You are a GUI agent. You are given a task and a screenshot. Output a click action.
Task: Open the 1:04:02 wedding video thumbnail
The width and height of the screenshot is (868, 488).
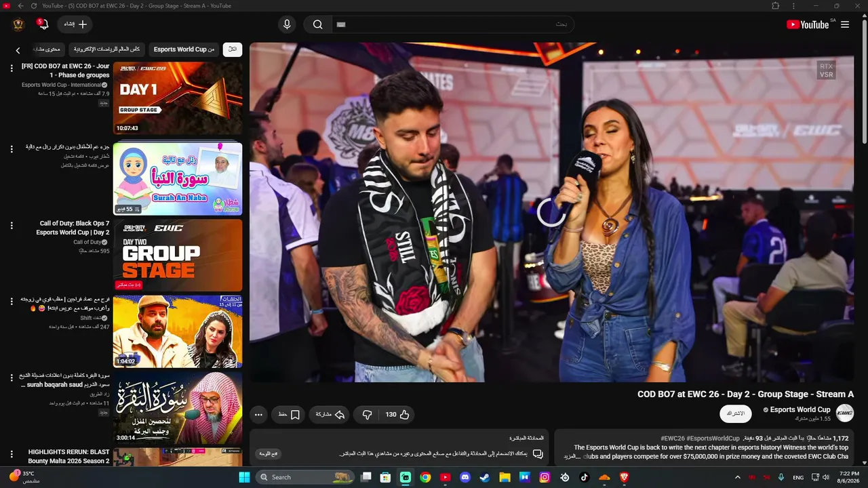pyautogui.click(x=178, y=331)
